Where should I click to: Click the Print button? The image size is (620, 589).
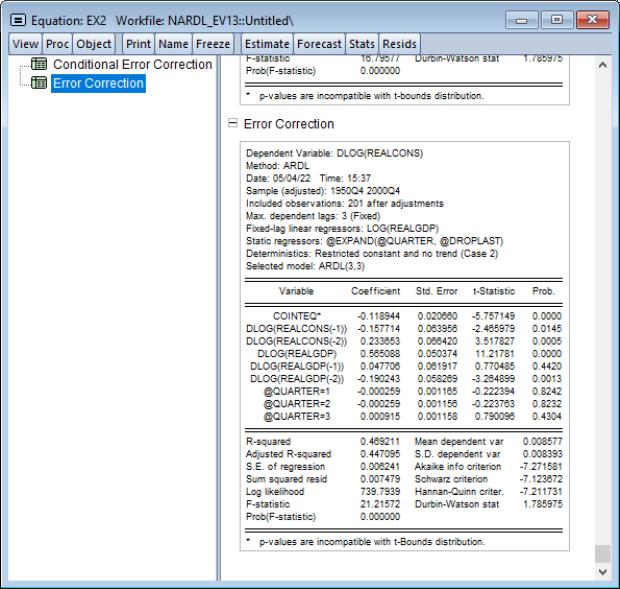137,43
